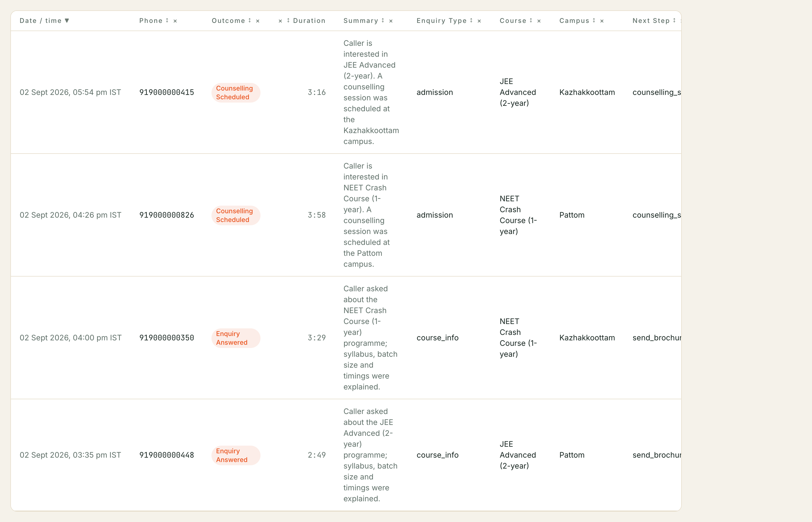Click phone number 919000000826
This screenshot has height=522, width=812.
[166, 215]
